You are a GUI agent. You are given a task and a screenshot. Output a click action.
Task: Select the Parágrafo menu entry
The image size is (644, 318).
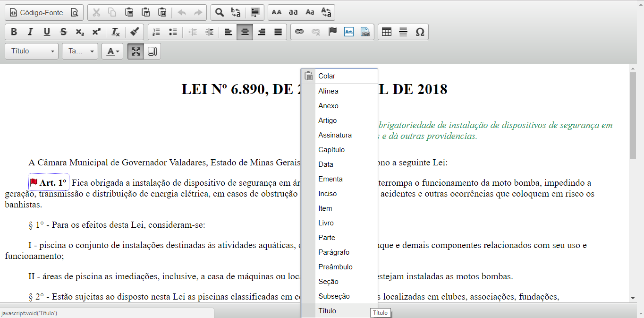[339, 252]
